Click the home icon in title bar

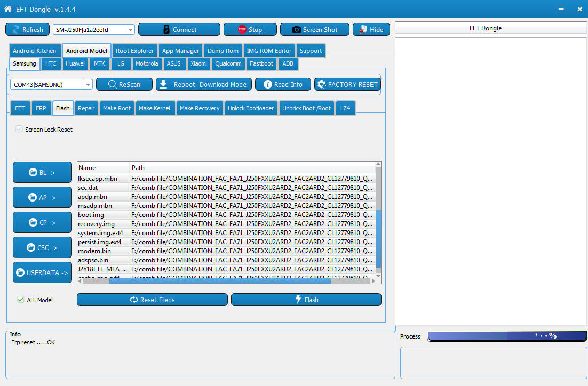(7, 9)
